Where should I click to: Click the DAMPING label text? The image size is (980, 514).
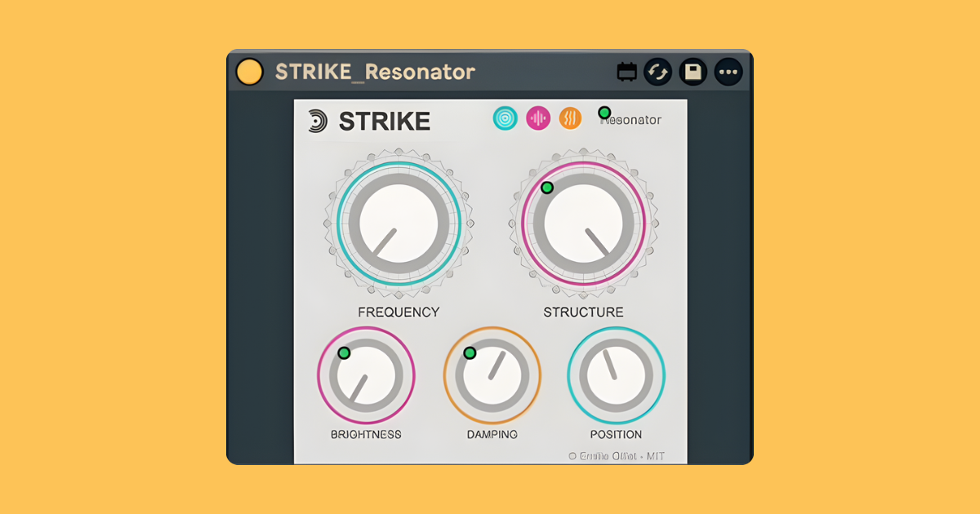(x=492, y=434)
